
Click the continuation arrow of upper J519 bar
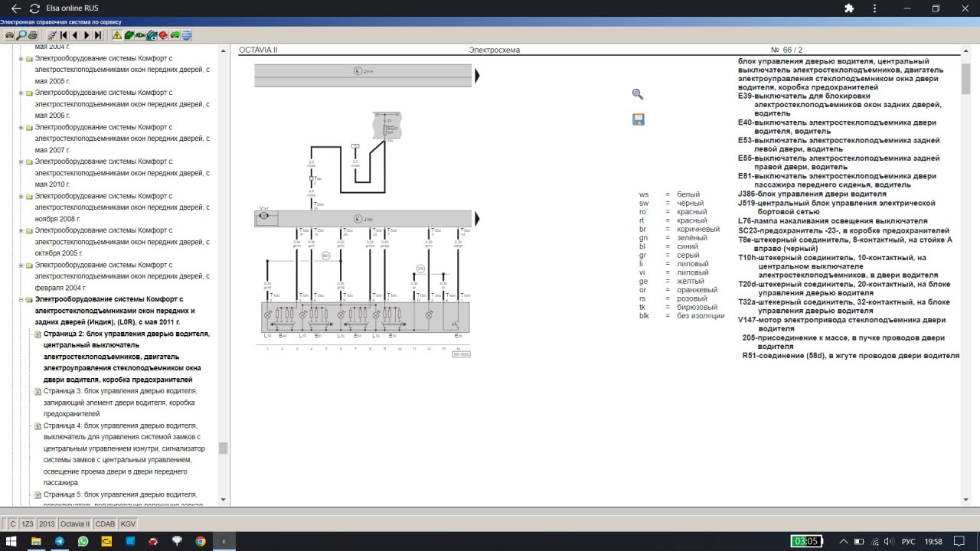pos(477,76)
